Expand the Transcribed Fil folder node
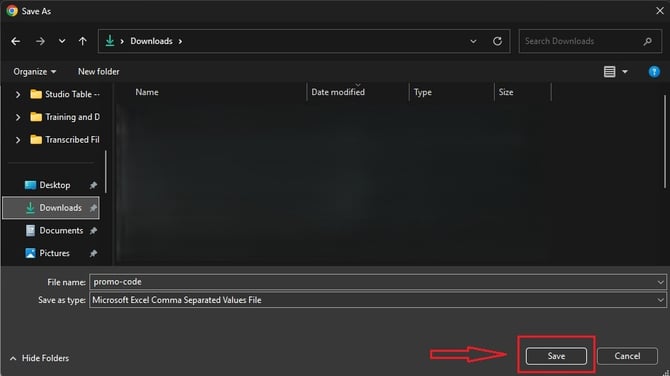The height and width of the screenshot is (376, 670). click(18, 140)
